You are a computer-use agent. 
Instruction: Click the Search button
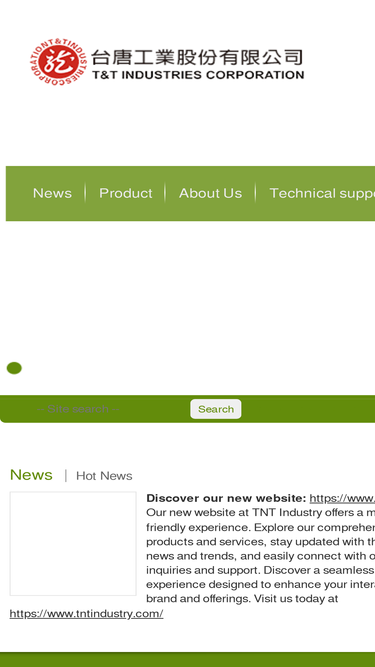(216, 409)
